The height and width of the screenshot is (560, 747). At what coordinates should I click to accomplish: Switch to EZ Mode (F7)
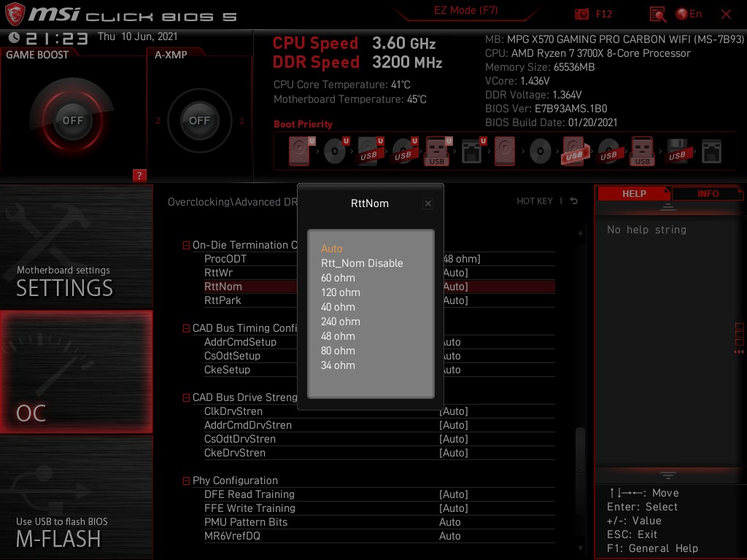(465, 10)
